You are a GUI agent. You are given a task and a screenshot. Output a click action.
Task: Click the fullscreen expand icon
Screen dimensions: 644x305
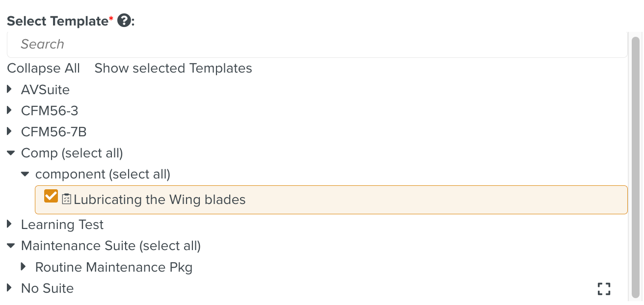click(x=604, y=289)
